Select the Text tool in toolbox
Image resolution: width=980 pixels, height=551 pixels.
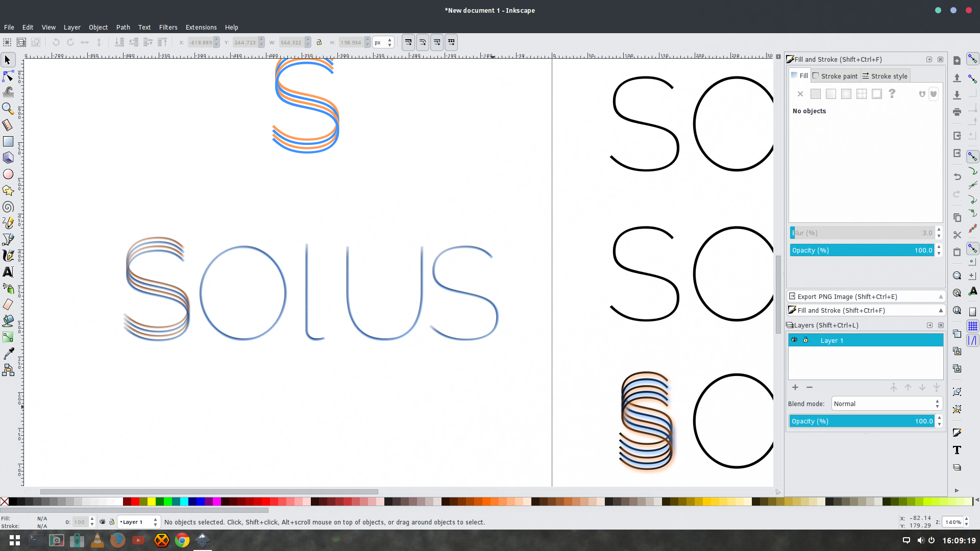[8, 272]
